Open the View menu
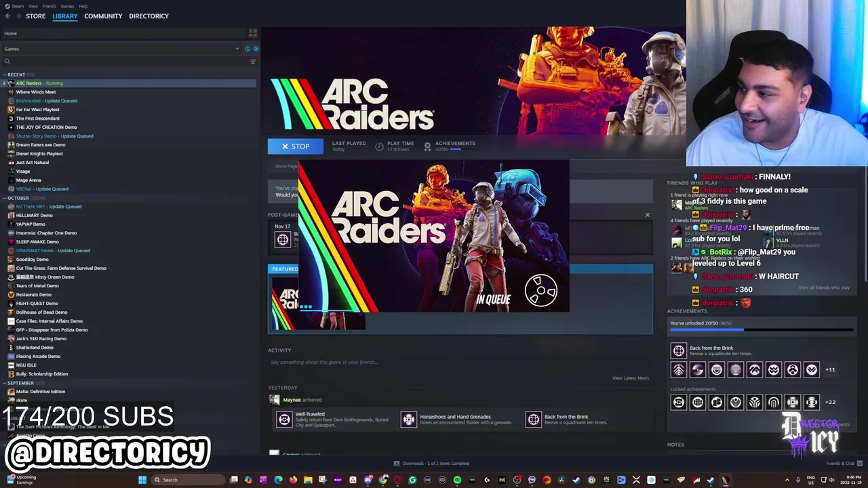868x488 pixels. click(33, 6)
